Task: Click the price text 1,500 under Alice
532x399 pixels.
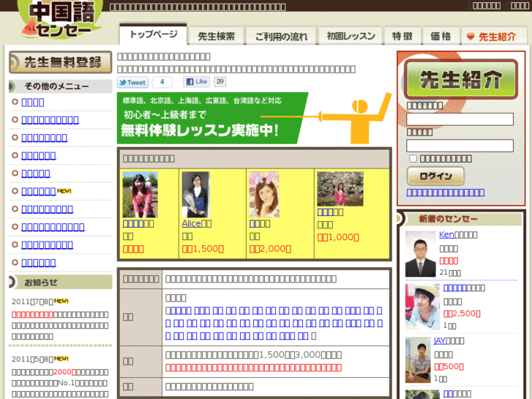Action: point(203,249)
